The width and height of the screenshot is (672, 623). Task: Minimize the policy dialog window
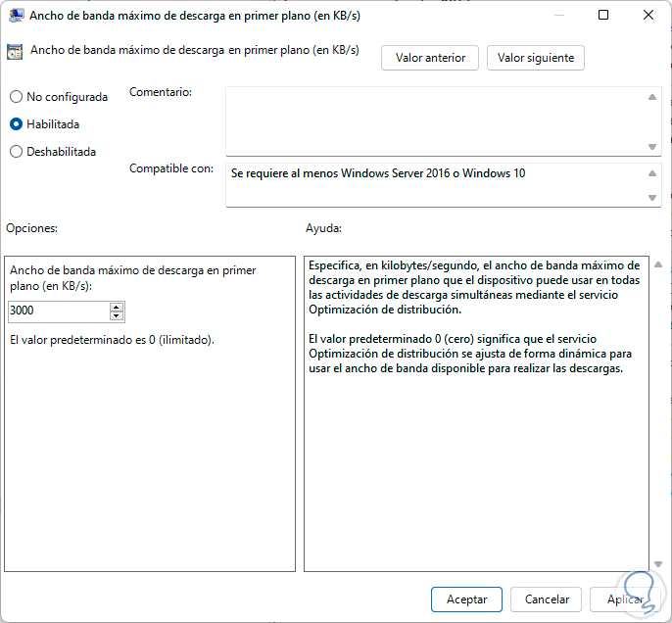point(558,15)
